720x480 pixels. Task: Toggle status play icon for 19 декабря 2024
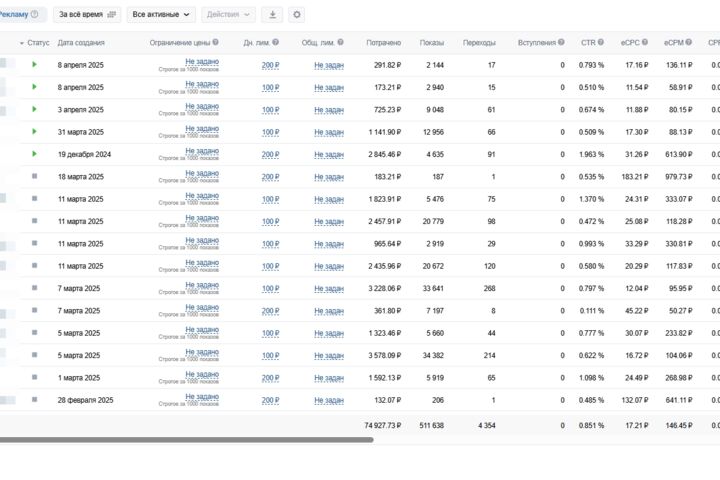34,154
